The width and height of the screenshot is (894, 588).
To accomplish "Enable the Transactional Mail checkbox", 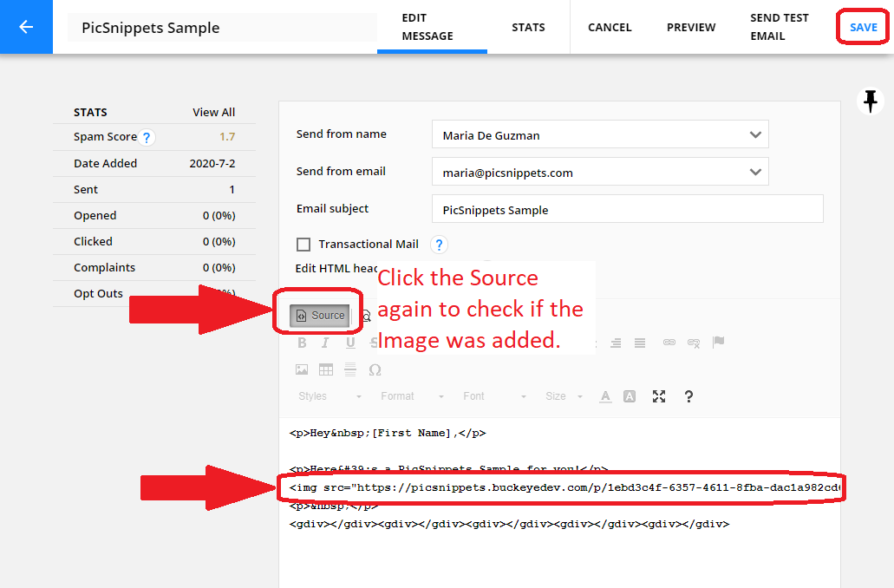I will coord(303,245).
